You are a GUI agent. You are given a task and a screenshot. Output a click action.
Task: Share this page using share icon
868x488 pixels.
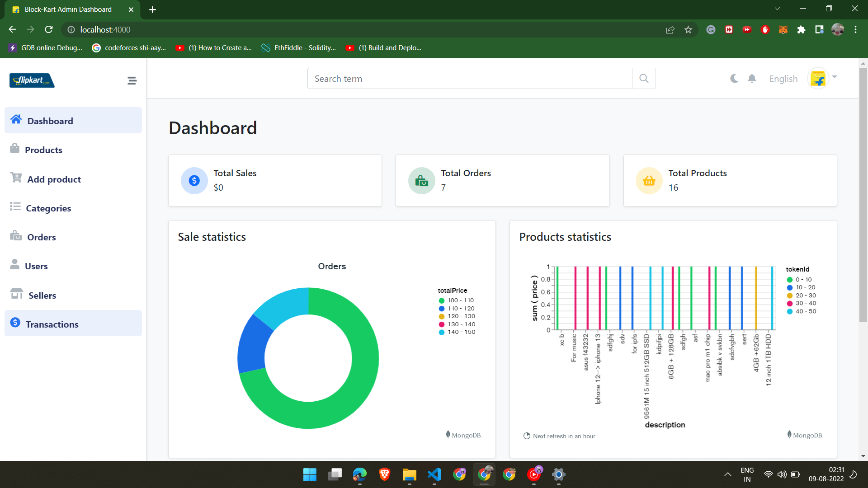click(x=670, y=29)
